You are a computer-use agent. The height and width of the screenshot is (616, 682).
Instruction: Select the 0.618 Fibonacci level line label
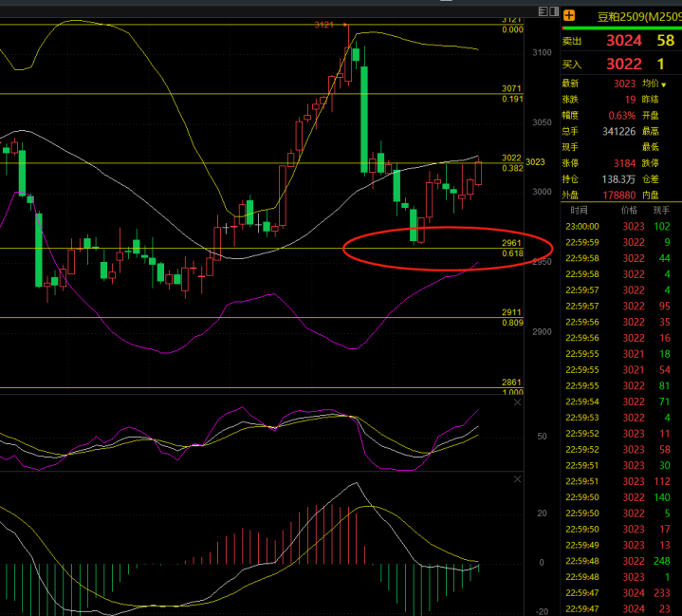point(512,253)
